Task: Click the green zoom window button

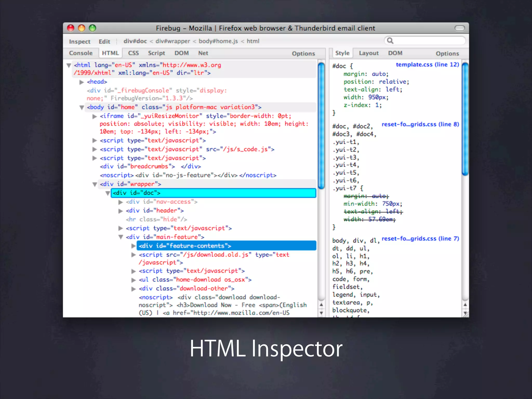Action: click(92, 28)
